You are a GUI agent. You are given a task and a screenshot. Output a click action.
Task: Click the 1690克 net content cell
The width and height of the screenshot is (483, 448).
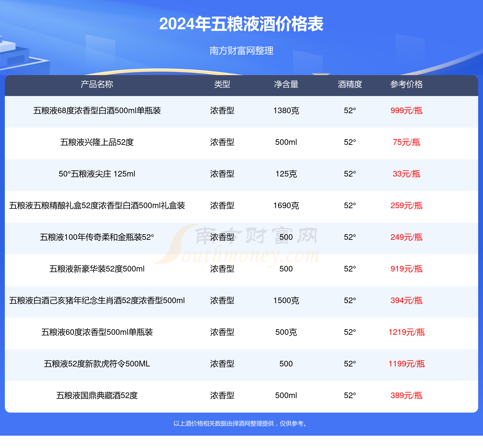click(x=286, y=205)
